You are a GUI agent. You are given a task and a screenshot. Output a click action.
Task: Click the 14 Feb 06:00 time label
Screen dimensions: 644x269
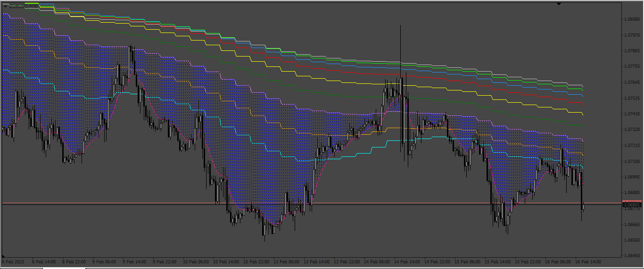[x=377, y=261]
